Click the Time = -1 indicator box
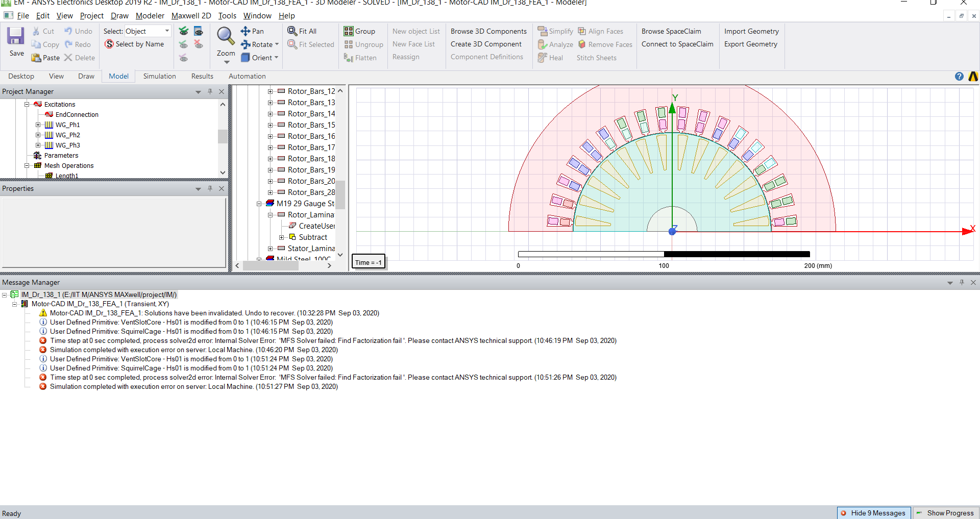Screen dimensions: 980x519 369,262
